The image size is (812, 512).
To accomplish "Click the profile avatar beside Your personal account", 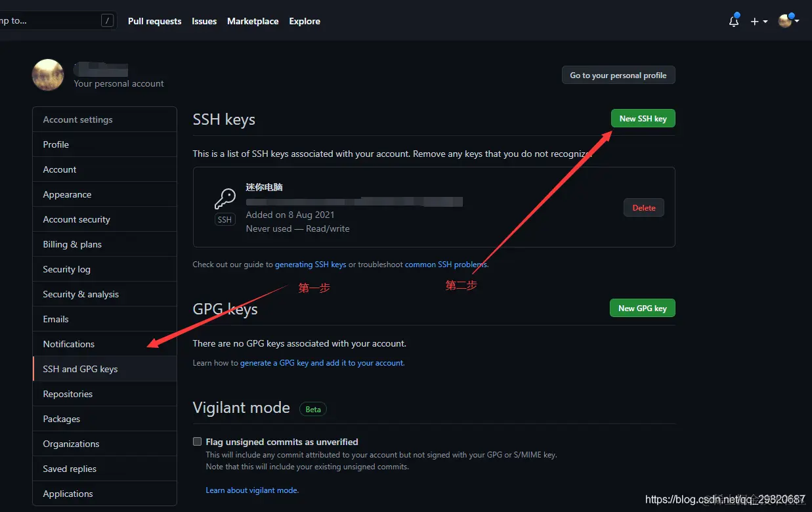I will coord(48,75).
